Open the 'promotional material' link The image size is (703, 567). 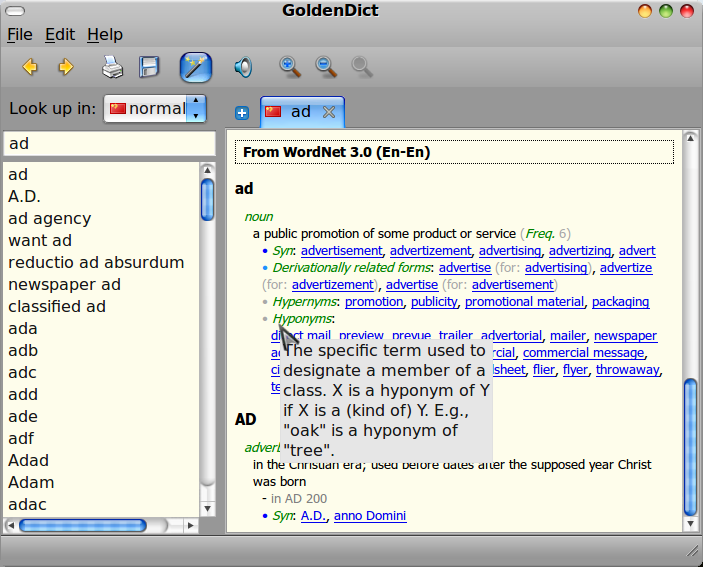525,302
